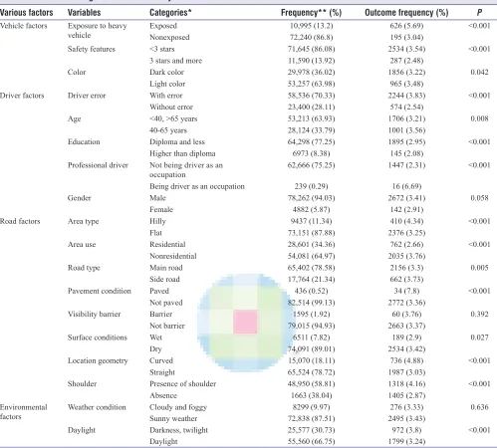
Task: Click the 0.392 P value for Visibility barrier
Action: click(479, 315)
